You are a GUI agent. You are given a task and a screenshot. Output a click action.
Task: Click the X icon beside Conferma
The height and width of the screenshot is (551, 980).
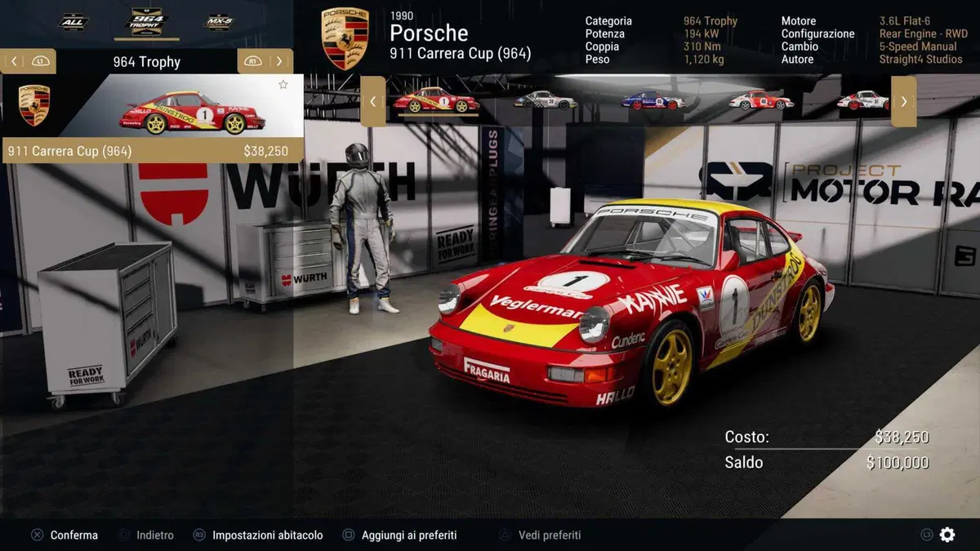(x=37, y=535)
